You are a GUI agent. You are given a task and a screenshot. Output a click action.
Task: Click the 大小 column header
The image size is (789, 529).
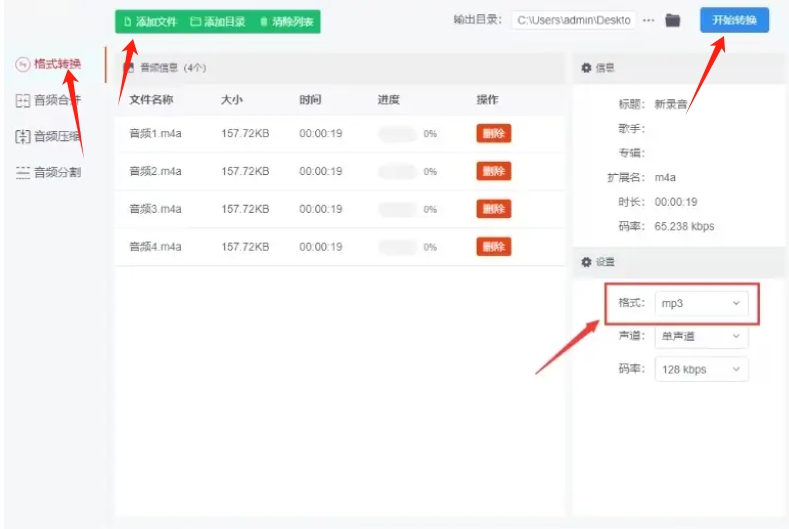coord(231,100)
